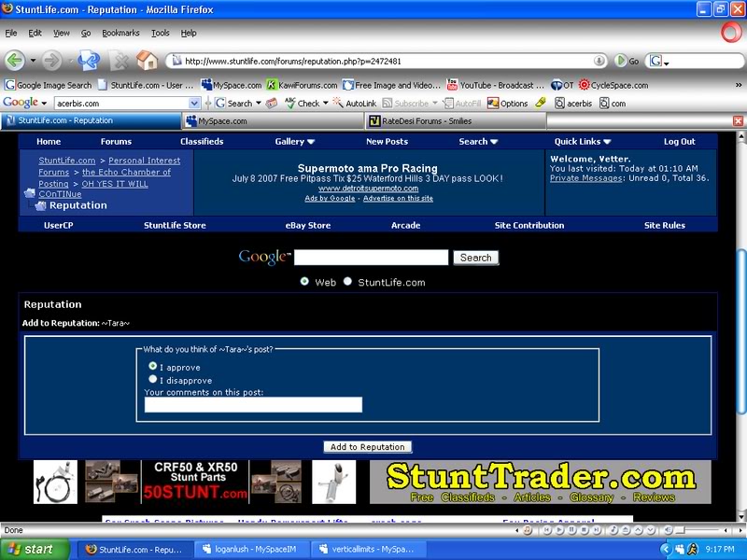747x560 pixels.
Task: Open the Quick Links dropdown
Action: click(x=581, y=142)
